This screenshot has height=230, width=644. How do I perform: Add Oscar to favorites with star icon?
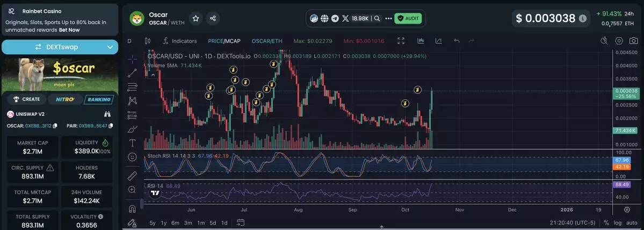click(196, 18)
